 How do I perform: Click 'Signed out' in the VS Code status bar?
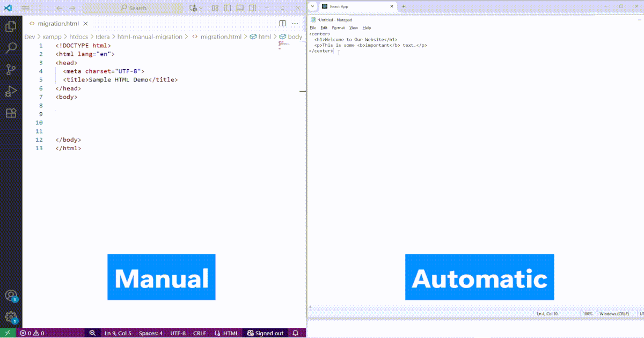coord(266,333)
